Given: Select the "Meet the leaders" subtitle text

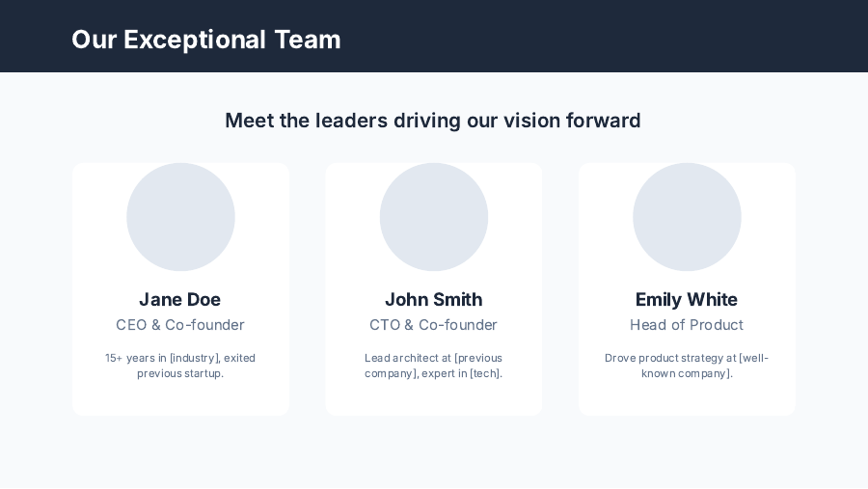Looking at the screenshot, I should pos(433,121).
